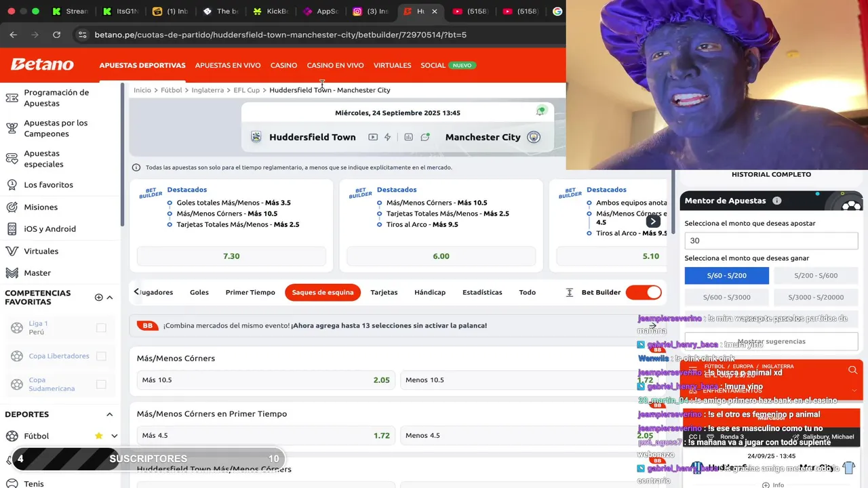Open the Social Nuevo menu item
Image resolution: width=868 pixels, height=488 pixels.
pos(448,66)
